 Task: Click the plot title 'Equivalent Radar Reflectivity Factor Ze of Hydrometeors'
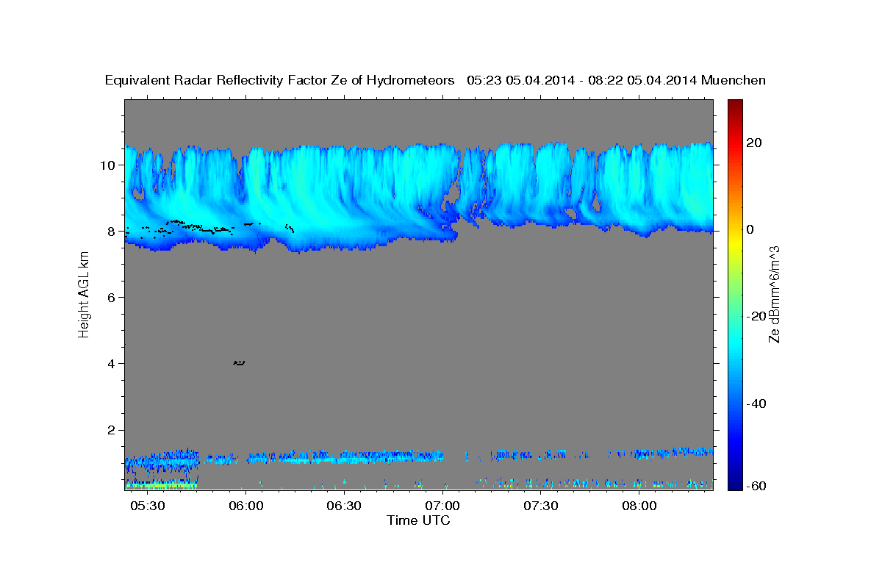coord(280,80)
